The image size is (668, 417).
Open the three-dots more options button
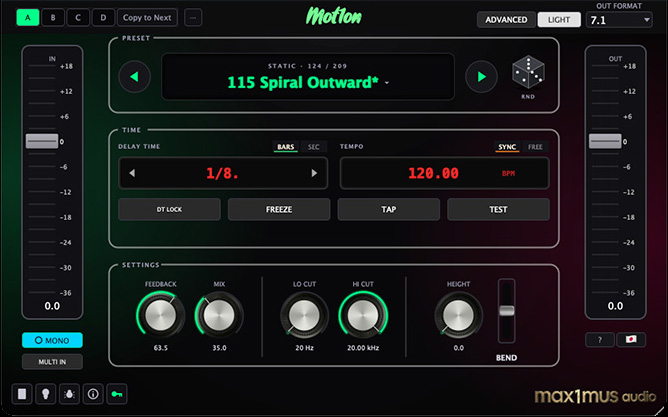pyautogui.click(x=193, y=18)
